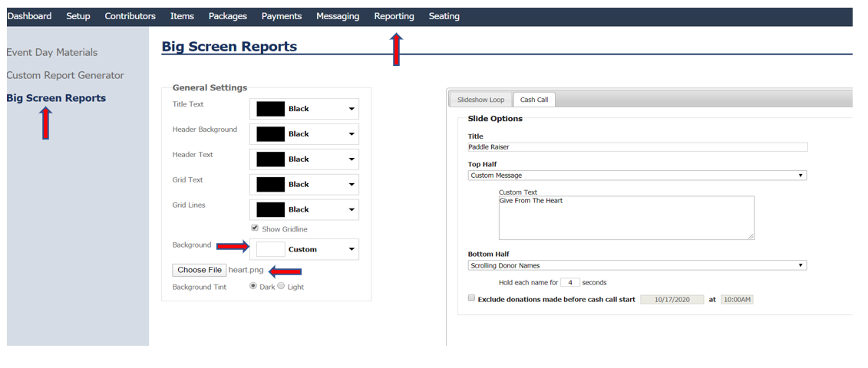
Task: Open Event Day Materials link
Action: click(x=52, y=52)
